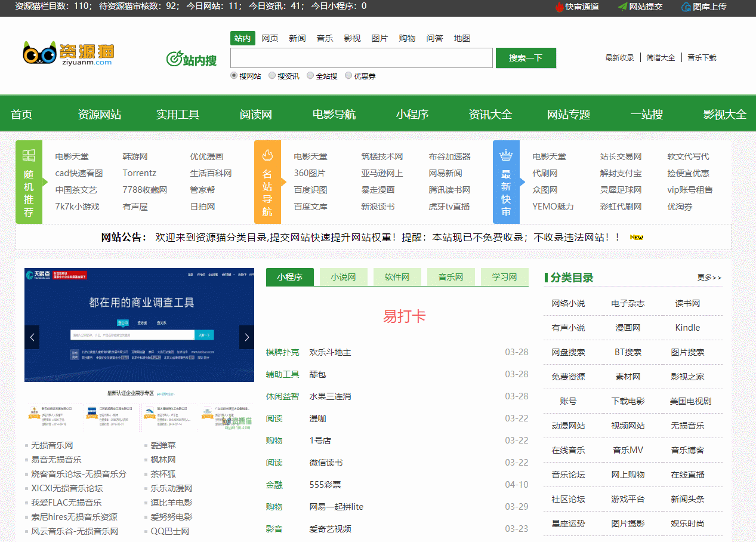This screenshot has height=542, width=756.
Task: Open 影视大全 in the navigation bar
Action: [x=725, y=115]
